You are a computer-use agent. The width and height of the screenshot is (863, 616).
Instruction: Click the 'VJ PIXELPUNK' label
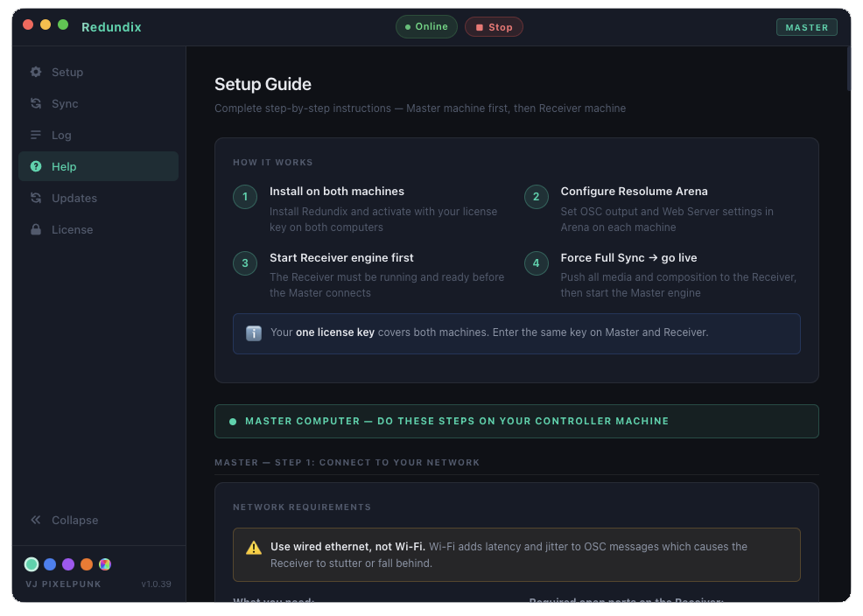pyautogui.click(x=63, y=584)
